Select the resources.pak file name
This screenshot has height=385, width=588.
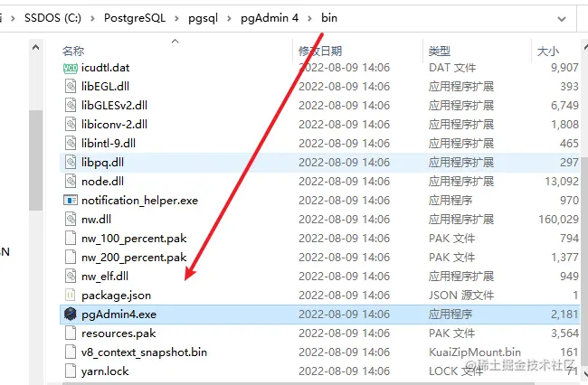119,333
